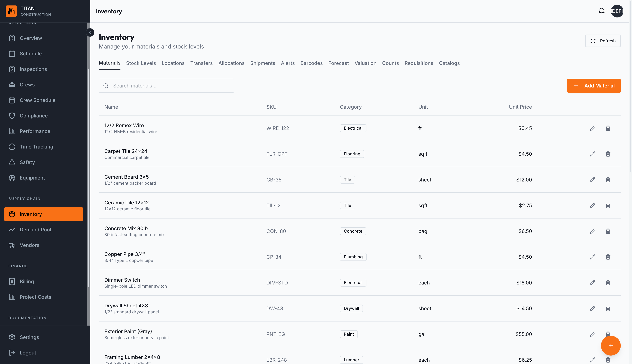Click the SKU value WIRE-122
Screen dimensions: 632x364
278,128
